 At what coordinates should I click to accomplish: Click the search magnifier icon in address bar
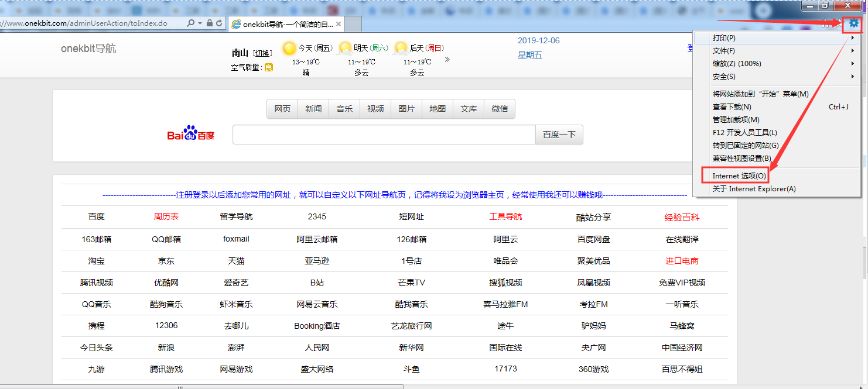click(191, 23)
